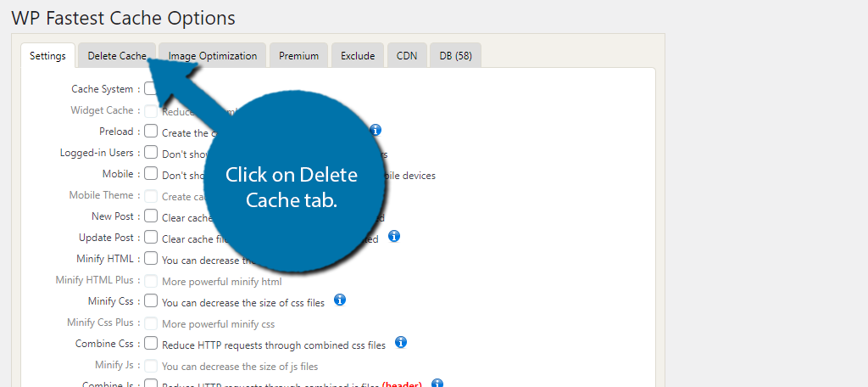
Task: Click the 'WP Fastest Cache Options' heading
Action: click(123, 18)
